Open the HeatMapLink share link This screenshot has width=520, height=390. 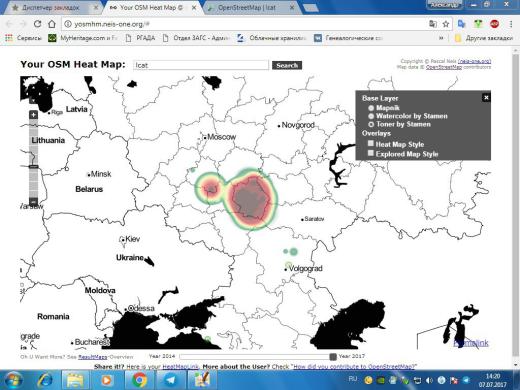[180, 367]
